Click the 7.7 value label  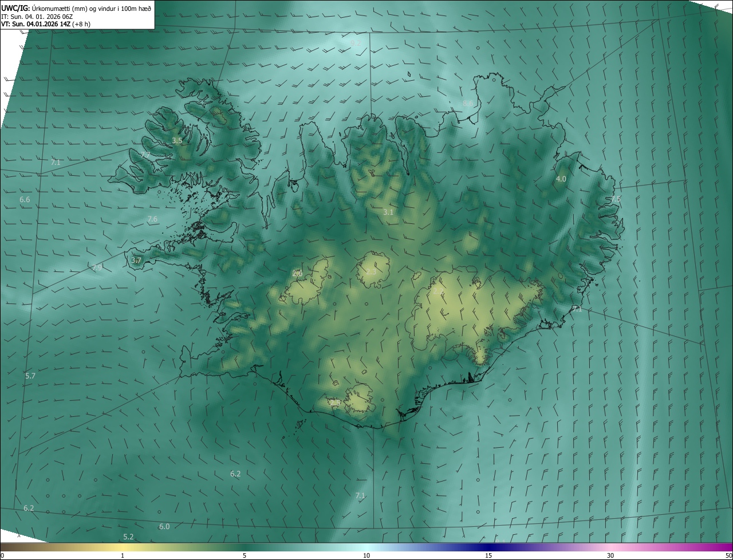(145, 155)
